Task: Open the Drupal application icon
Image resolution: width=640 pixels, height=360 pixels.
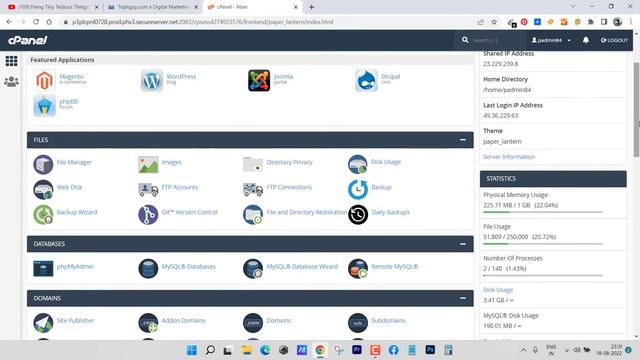Action: [x=366, y=80]
